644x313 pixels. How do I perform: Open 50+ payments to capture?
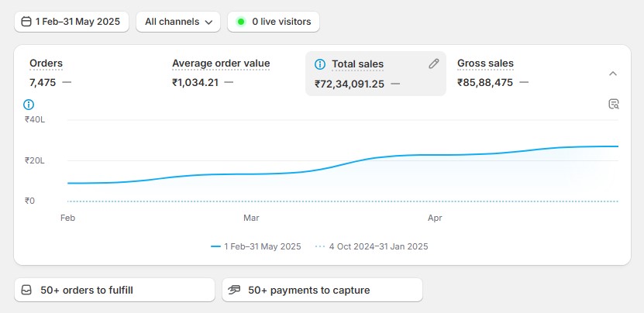click(x=322, y=290)
